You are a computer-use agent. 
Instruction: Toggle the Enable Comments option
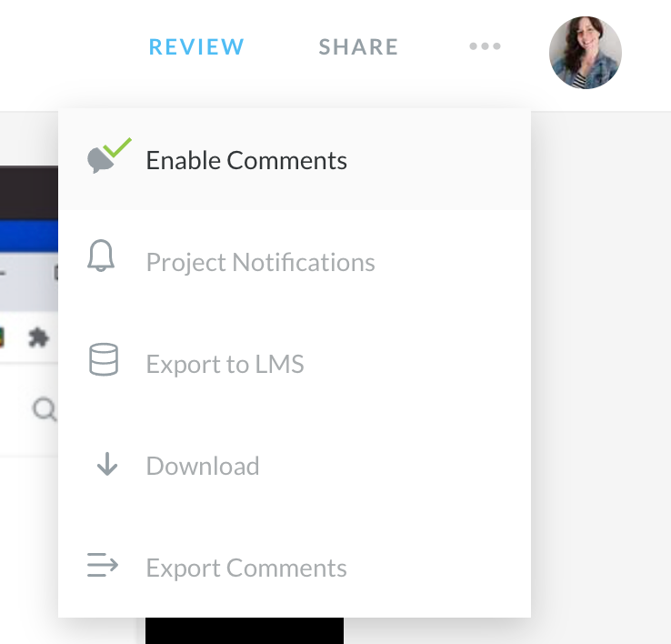coord(246,161)
